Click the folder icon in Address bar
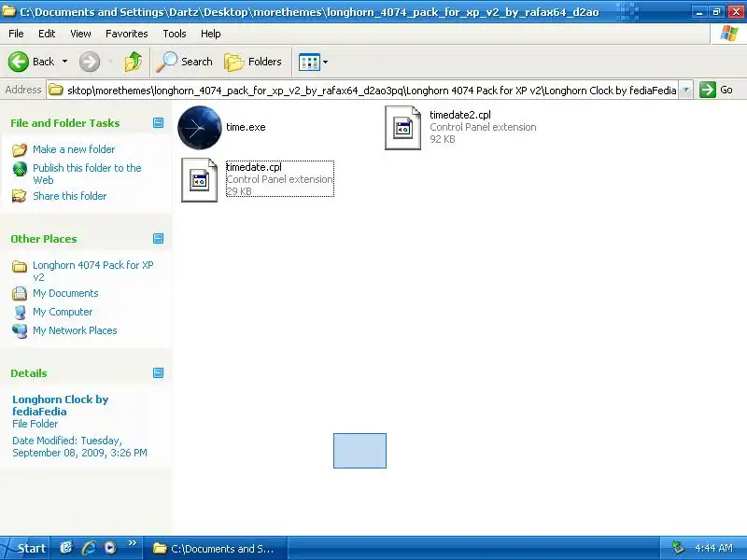This screenshot has width=747, height=560. (56, 90)
